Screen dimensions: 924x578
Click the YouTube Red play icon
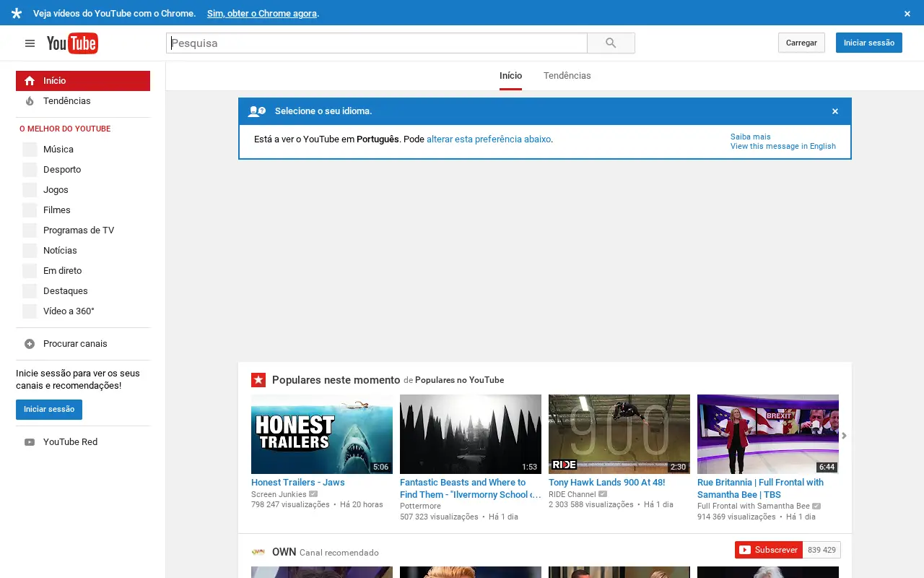[30, 442]
